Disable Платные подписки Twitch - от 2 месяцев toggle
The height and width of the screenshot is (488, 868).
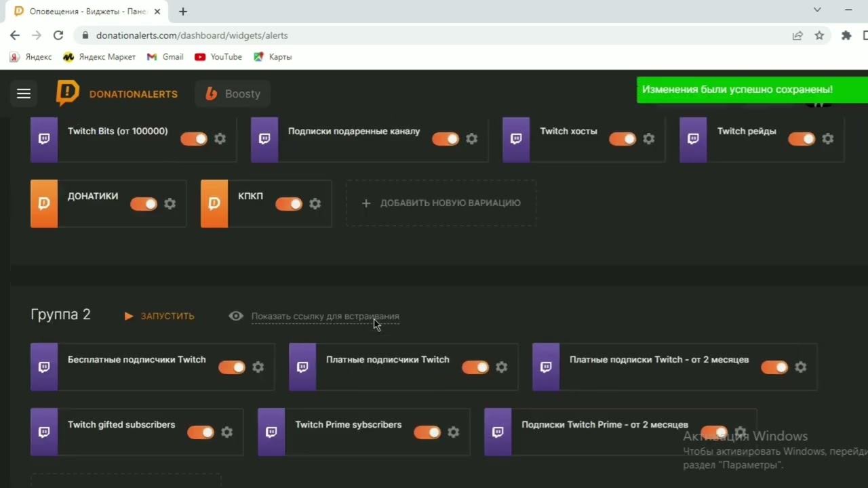point(774,367)
